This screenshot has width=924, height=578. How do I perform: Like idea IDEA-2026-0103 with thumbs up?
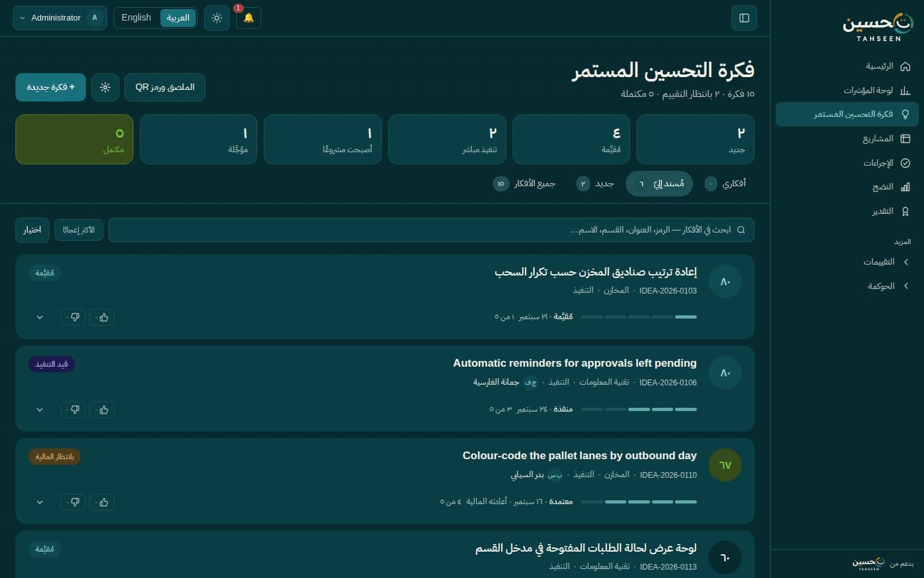pyautogui.click(x=101, y=317)
